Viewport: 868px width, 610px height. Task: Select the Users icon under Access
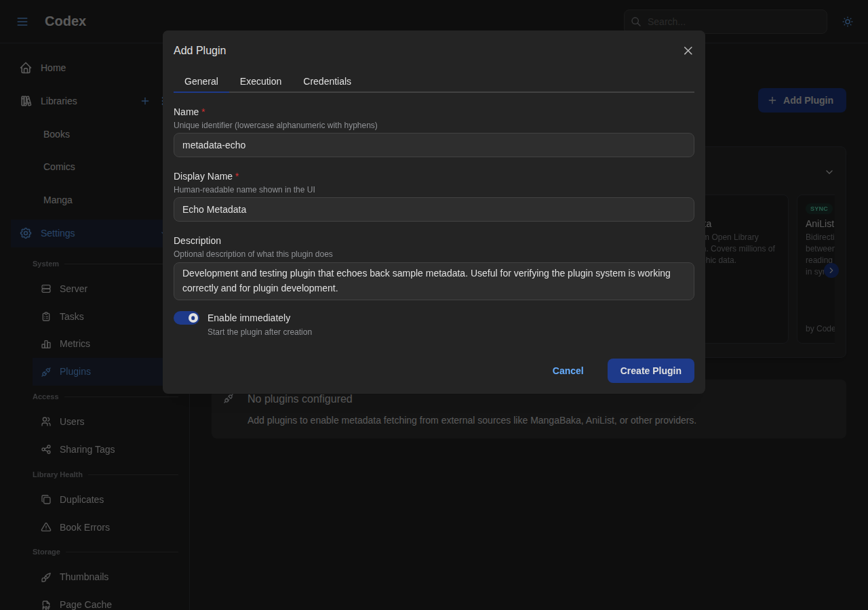(x=45, y=421)
